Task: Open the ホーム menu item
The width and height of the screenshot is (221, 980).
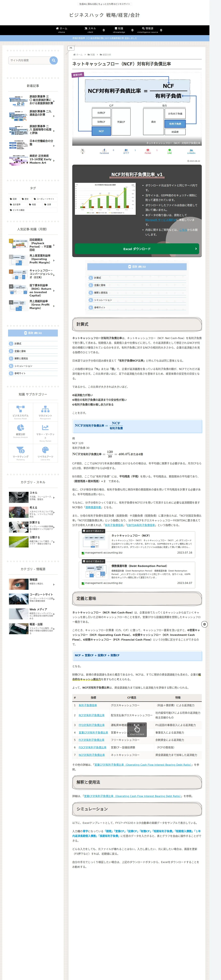Action: 61,30
